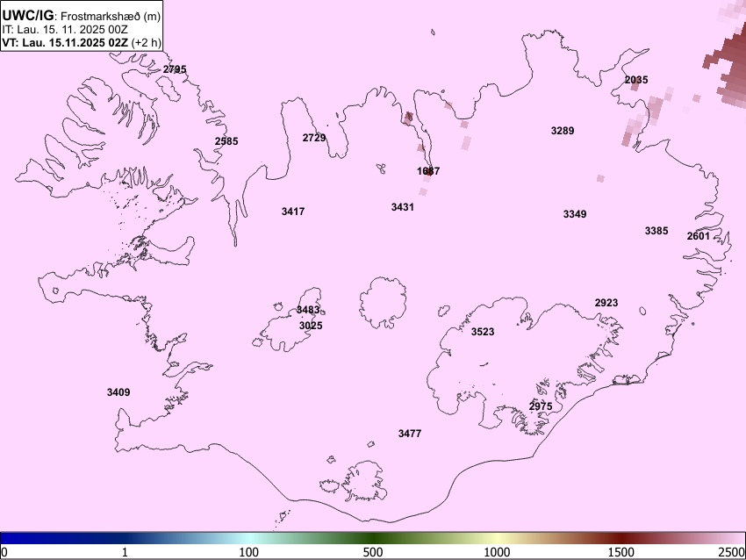
Task: Select the 2729 value on the map
Action: (x=314, y=138)
